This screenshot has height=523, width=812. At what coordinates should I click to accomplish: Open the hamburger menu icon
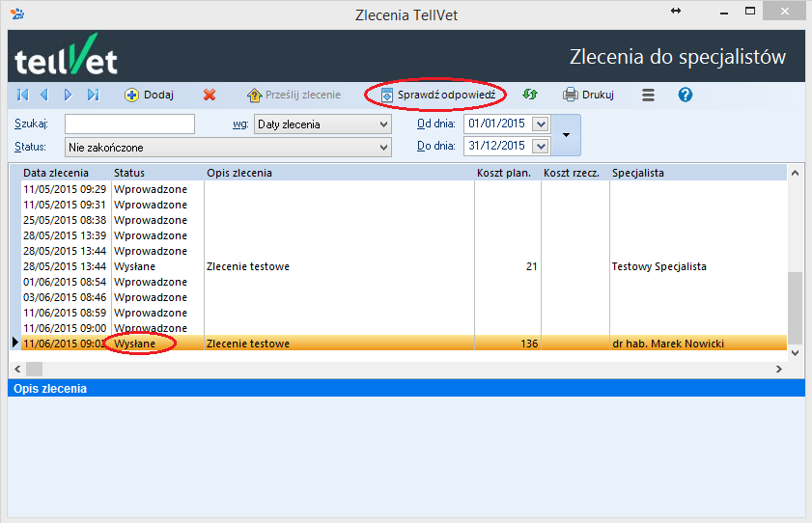coord(649,95)
